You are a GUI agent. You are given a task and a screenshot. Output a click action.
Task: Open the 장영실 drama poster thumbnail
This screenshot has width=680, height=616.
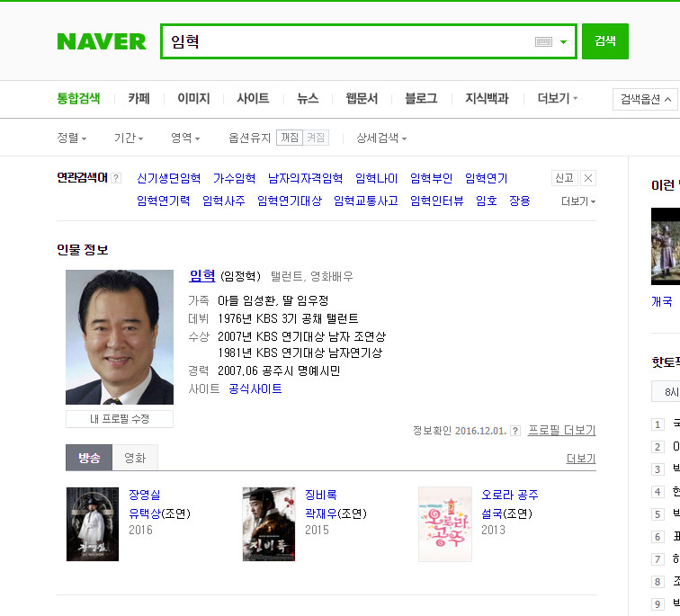[x=93, y=524]
